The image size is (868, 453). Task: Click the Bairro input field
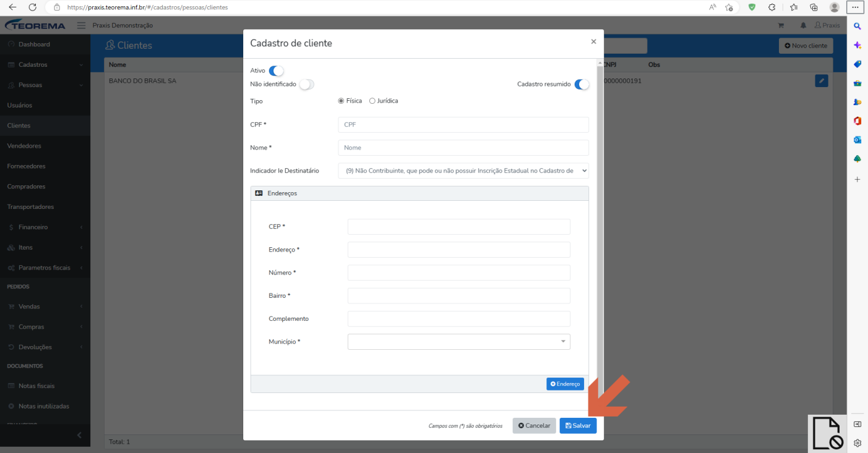coord(459,295)
